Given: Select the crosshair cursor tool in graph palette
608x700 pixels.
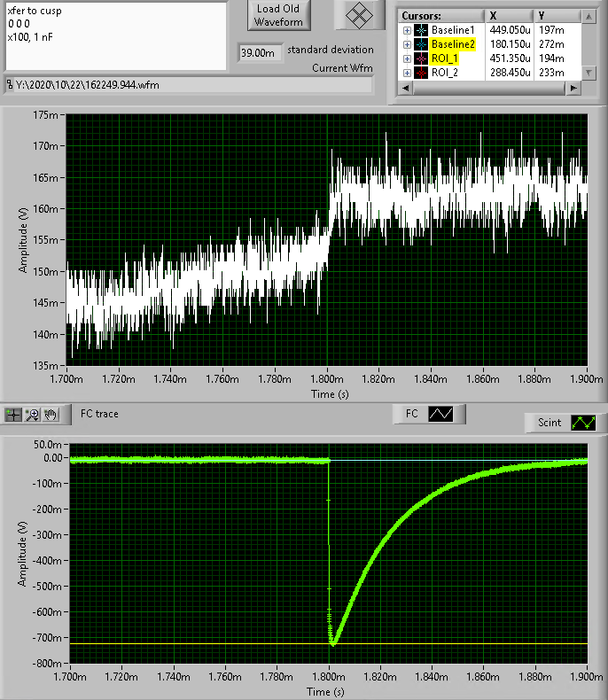Looking at the screenshot, I should [14, 414].
